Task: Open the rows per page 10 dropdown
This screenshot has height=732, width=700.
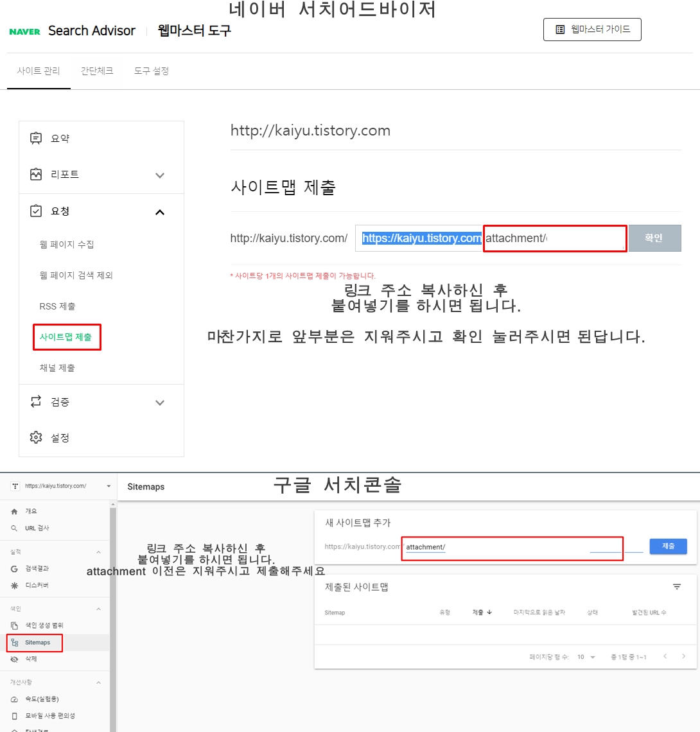Action: click(586, 657)
